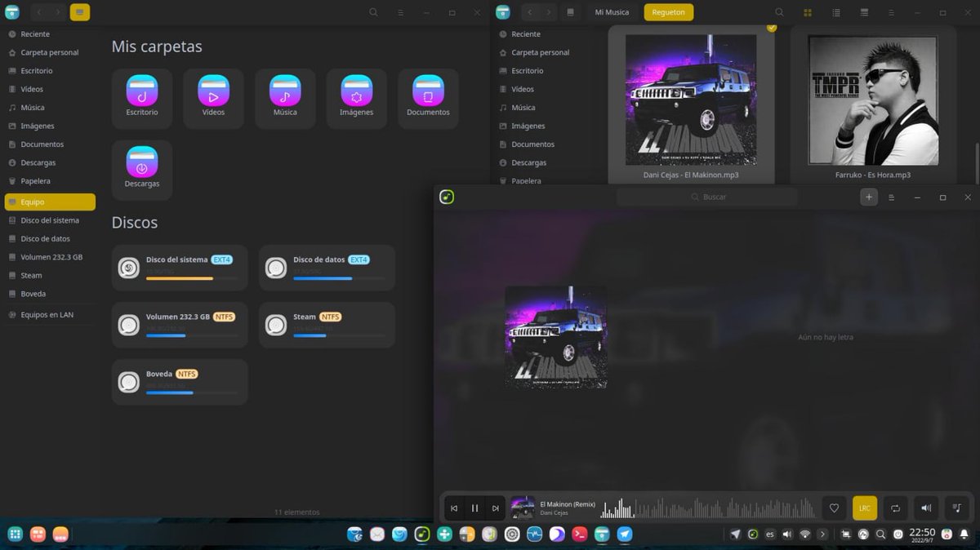Switch right file manager to icon view
Screen dimensions: 980x550
[x=808, y=13]
